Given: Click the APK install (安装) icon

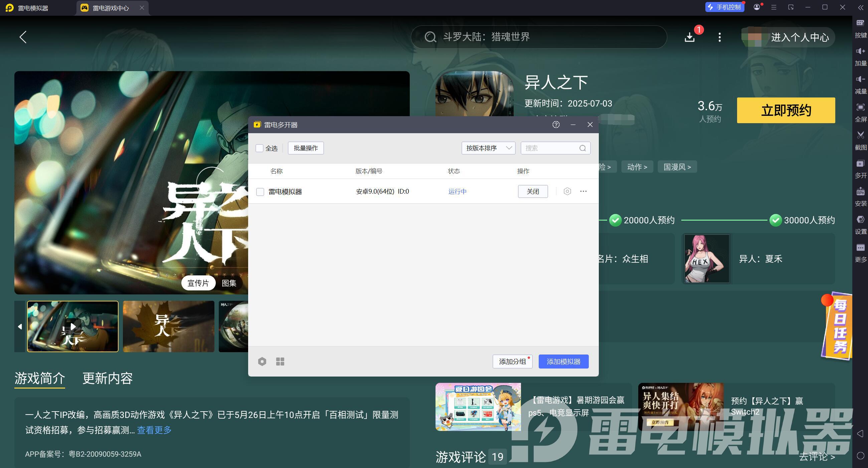Looking at the screenshot, I should (860, 192).
